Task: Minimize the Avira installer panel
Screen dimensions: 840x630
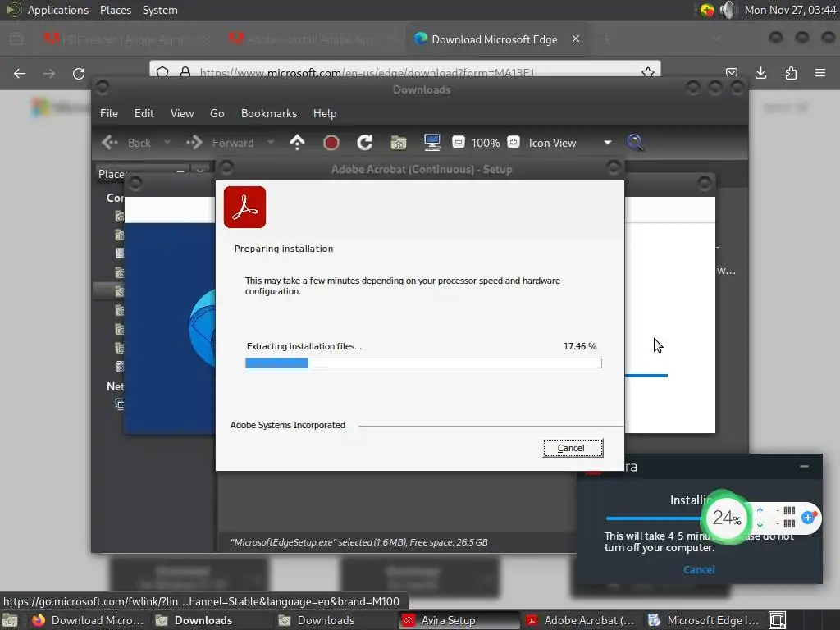Action: pos(804,467)
